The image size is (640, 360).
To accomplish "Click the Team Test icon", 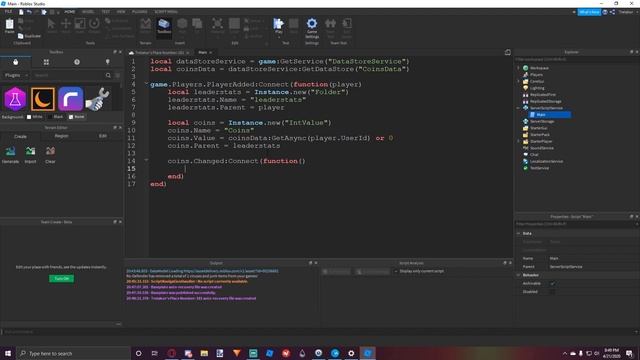I will click(330, 25).
